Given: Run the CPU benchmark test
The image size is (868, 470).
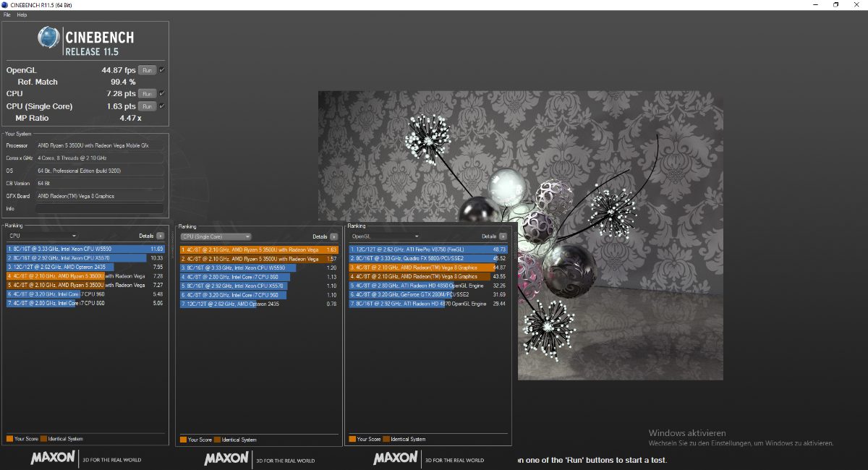Looking at the screenshot, I should click(x=147, y=94).
